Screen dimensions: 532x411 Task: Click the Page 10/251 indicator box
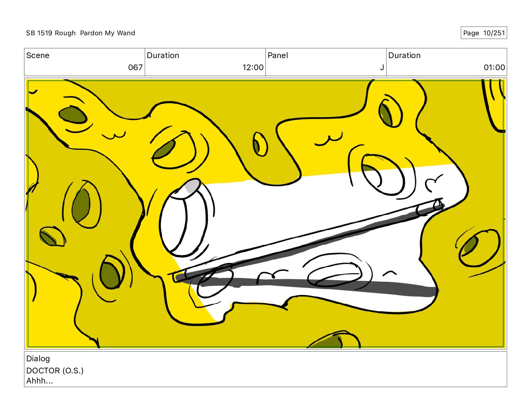point(484,33)
